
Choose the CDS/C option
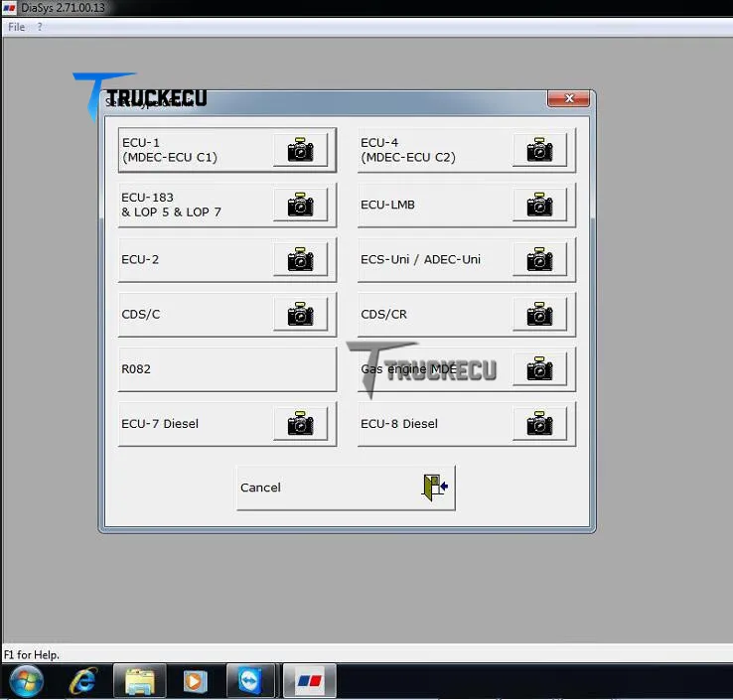(227, 314)
